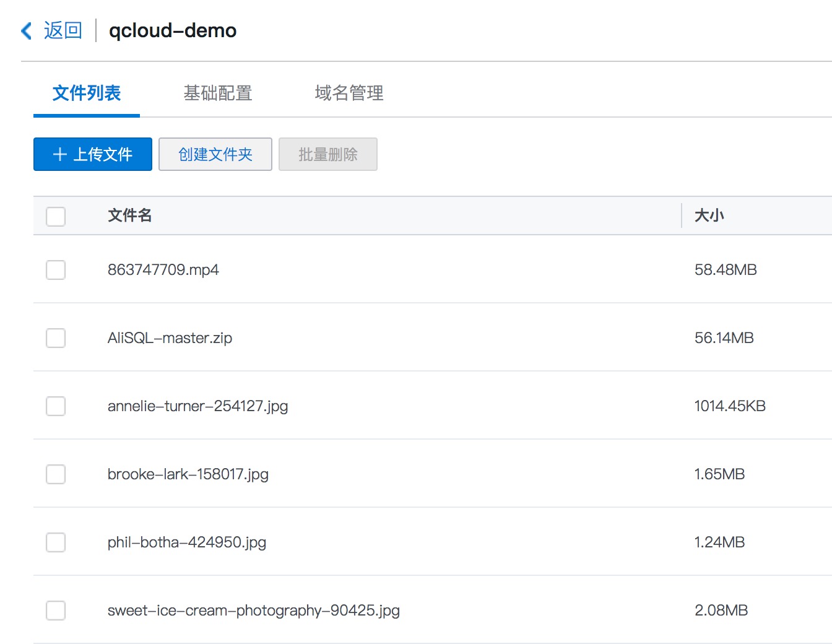The width and height of the screenshot is (832, 644).
Task: Click the 2.08MB size value
Action: pyautogui.click(x=722, y=611)
